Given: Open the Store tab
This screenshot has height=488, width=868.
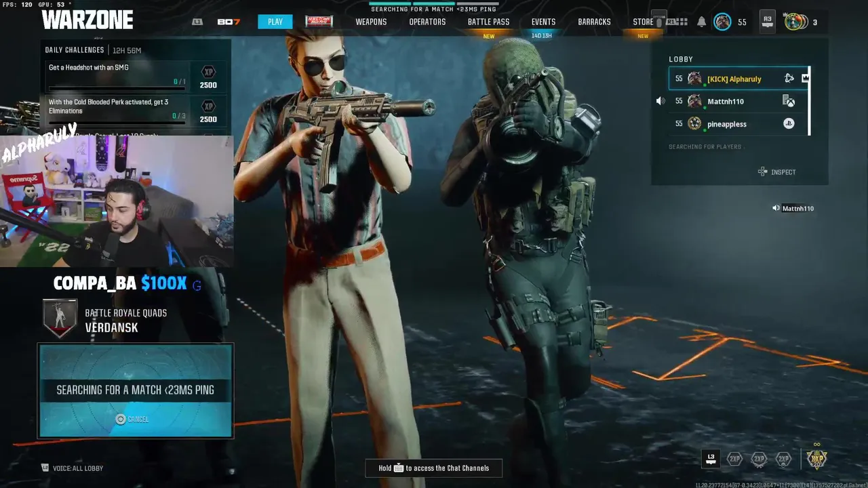Looking at the screenshot, I should (643, 22).
